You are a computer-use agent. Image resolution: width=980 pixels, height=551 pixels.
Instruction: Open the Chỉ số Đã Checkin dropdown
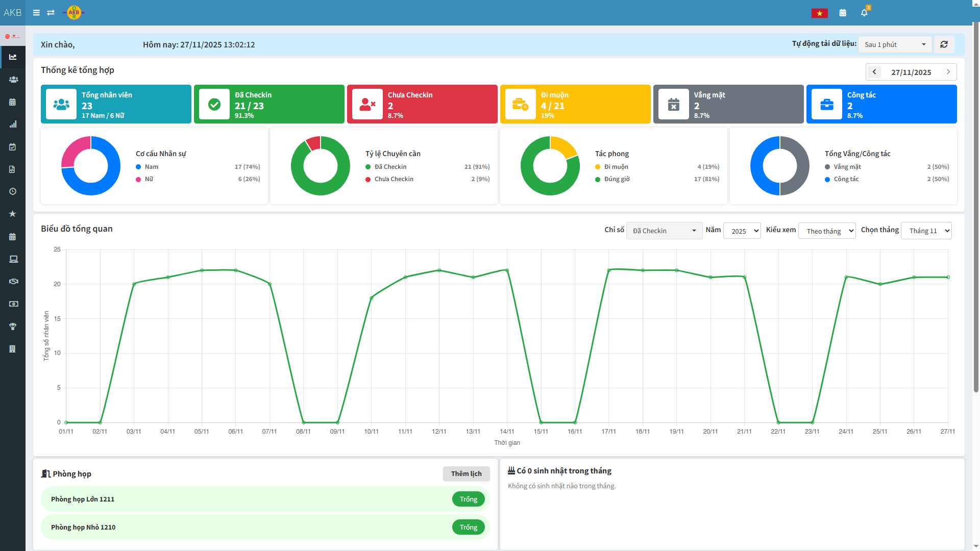coord(664,231)
